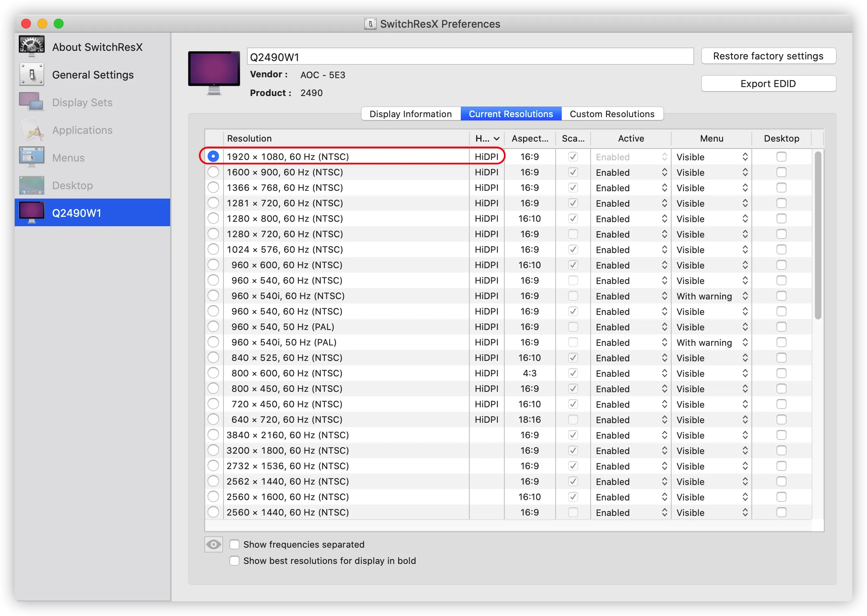Check Desktop box for 1366 × 768 row
This screenshot has width=867, height=616.
(x=781, y=188)
